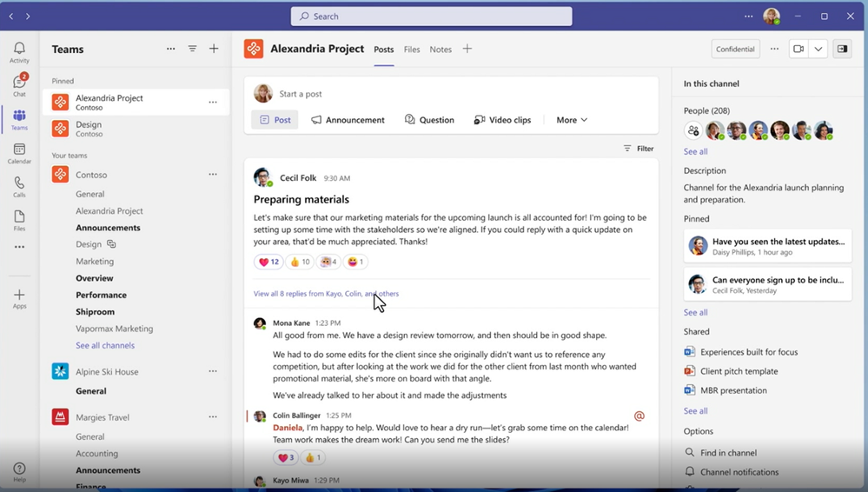Go forward with the forward arrow
Viewport: 868px width, 492px height.
(28, 16)
